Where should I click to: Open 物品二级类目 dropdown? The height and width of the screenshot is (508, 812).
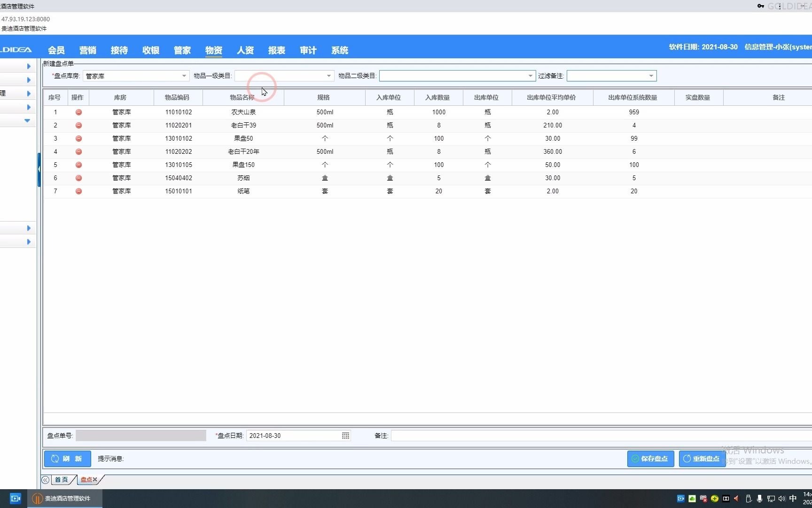pos(530,76)
